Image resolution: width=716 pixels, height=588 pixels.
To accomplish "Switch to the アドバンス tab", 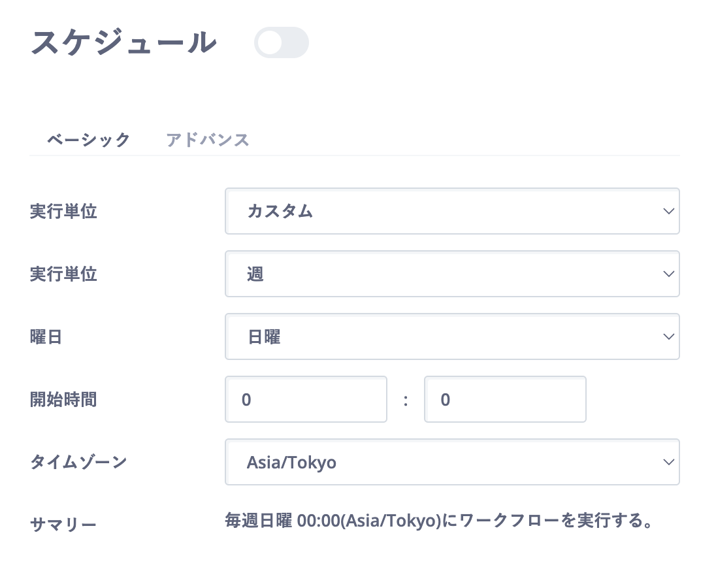I will tap(208, 140).
